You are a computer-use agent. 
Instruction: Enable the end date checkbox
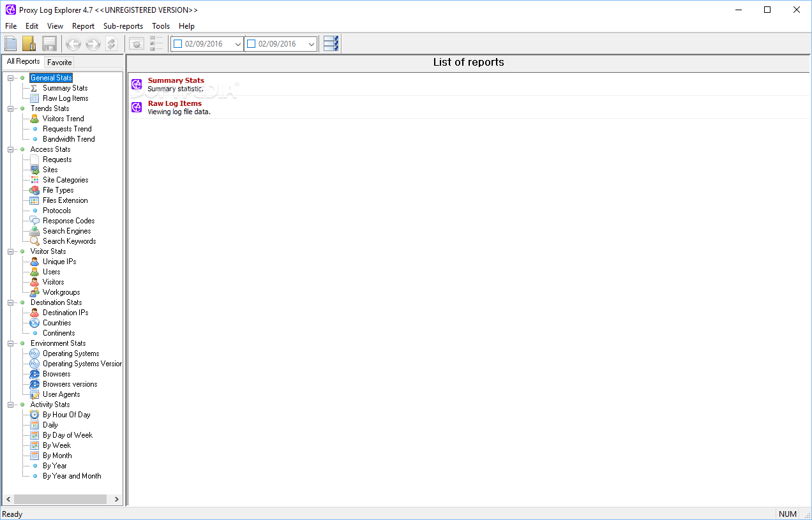pos(252,44)
